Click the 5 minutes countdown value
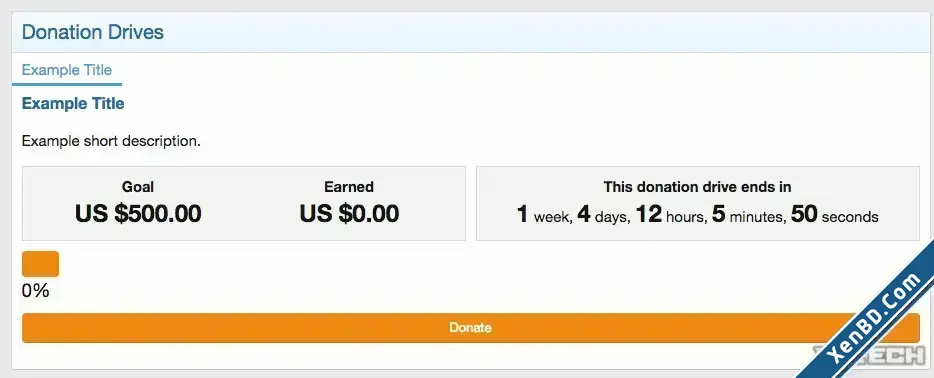This screenshot has height=378, width=934. coord(749,215)
